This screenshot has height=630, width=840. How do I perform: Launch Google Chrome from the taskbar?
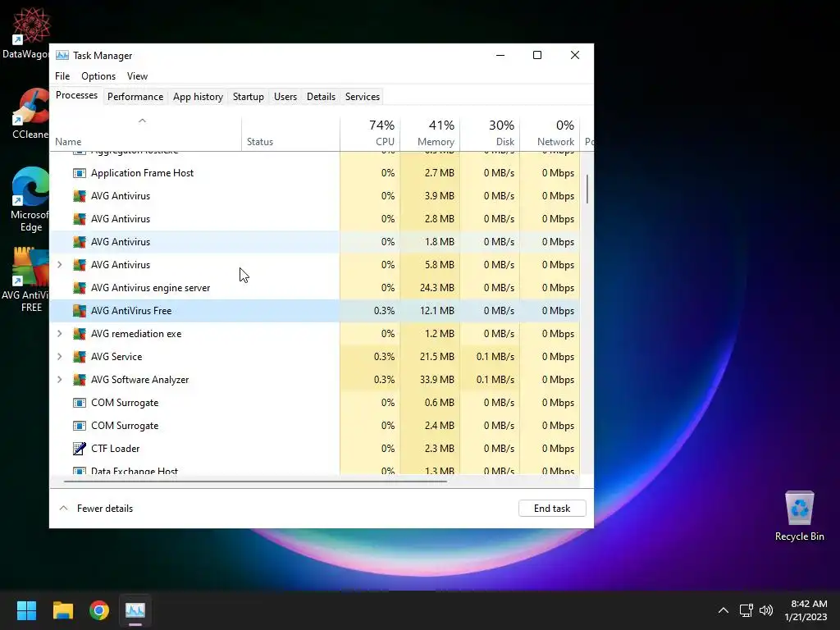coord(99,610)
